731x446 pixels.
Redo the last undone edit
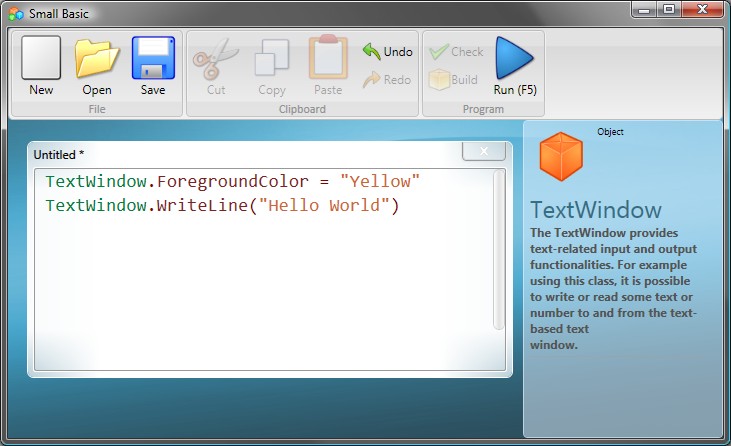388,79
